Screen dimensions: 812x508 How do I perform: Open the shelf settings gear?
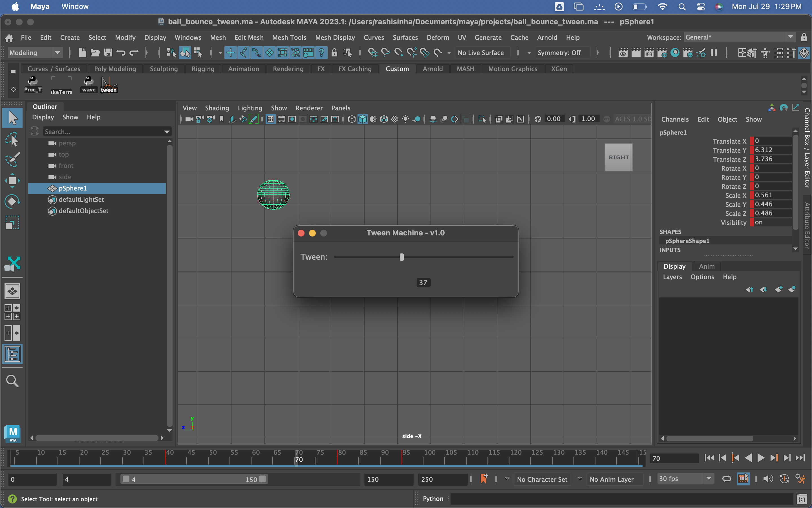click(14, 89)
